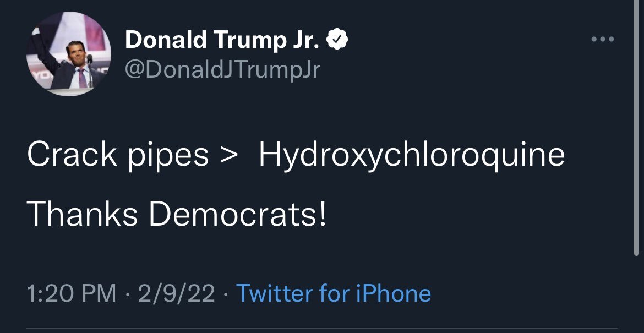Click the word "Twitter" in the source link
The image size is (644, 333).
click(274, 293)
